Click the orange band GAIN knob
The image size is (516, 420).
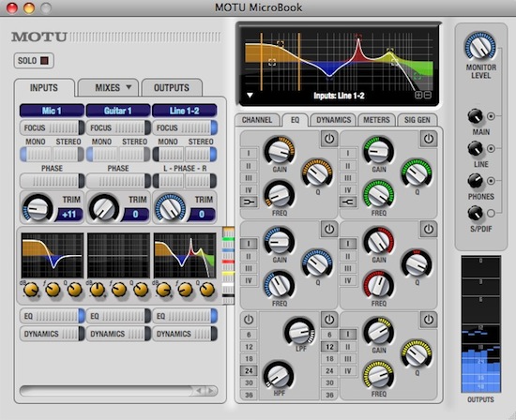point(280,151)
